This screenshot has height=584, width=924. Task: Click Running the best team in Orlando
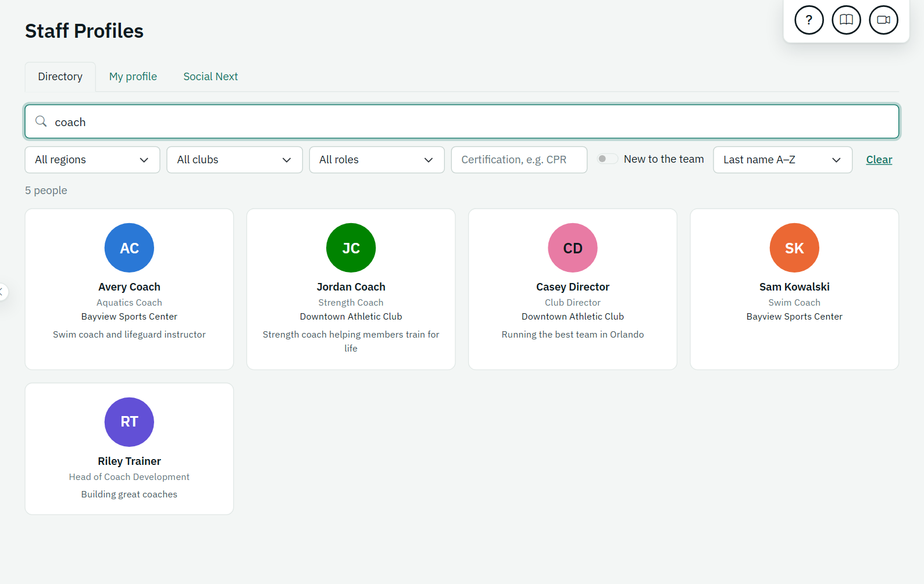573,335
